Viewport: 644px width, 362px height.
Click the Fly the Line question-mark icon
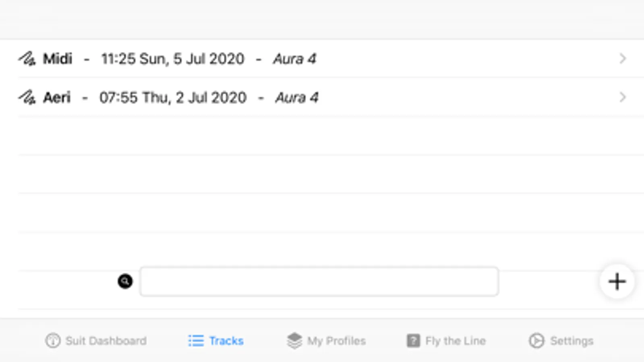pos(413,341)
